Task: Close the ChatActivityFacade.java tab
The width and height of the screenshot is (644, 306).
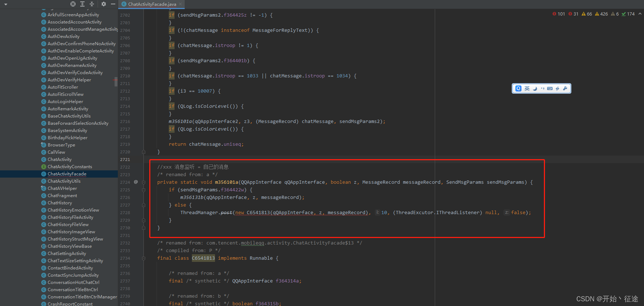Action: tap(180, 4)
